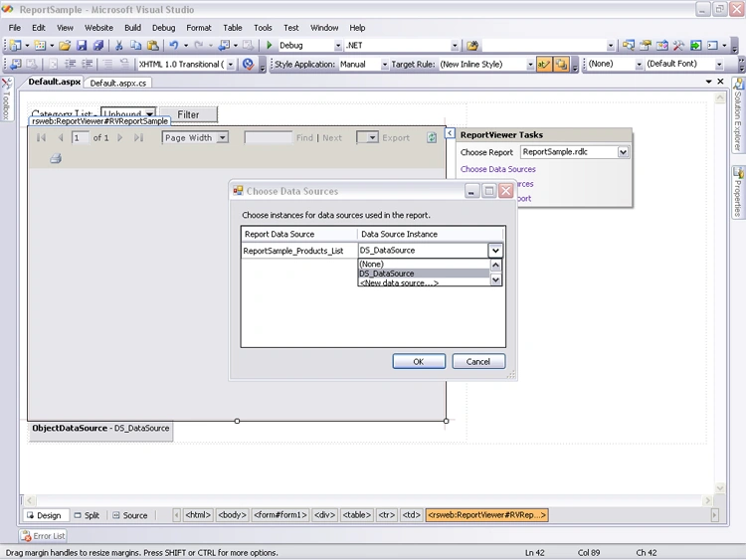Click the Cut scissors icon
This screenshot has height=560, width=746.
click(x=119, y=45)
